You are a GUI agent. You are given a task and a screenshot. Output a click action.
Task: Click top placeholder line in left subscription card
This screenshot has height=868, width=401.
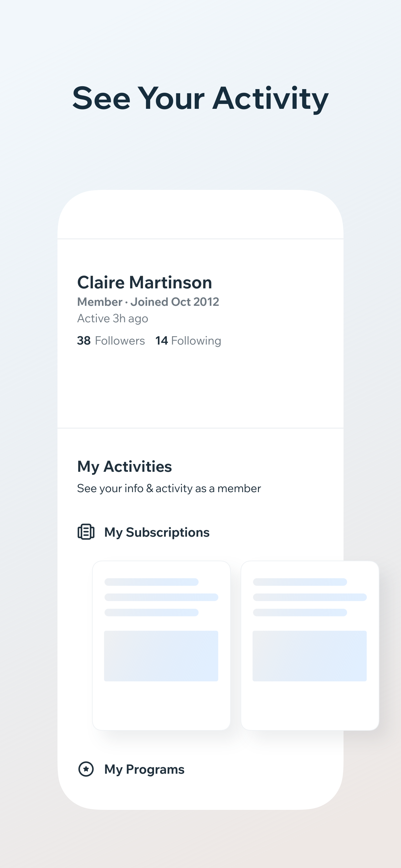pos(151,582)
